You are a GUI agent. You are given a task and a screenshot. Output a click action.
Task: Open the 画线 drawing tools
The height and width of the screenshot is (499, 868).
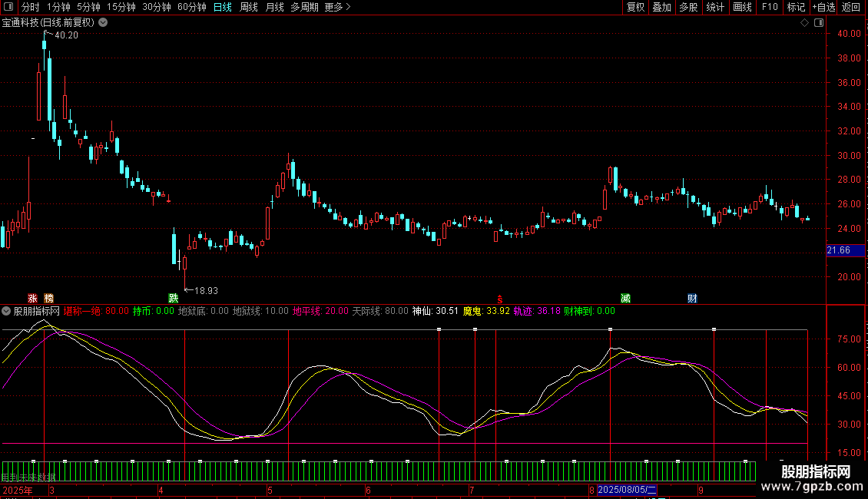click(x=742, y=7)
